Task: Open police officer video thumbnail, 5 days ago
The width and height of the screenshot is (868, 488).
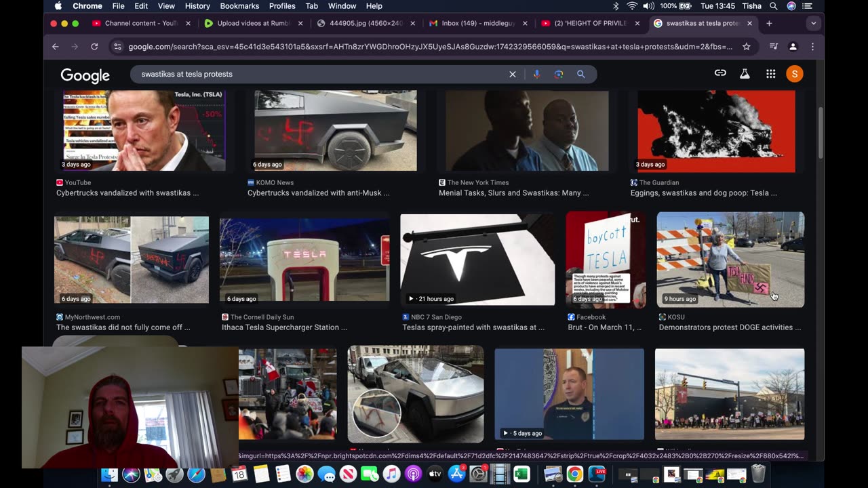Action: click(x=570, y=394)
